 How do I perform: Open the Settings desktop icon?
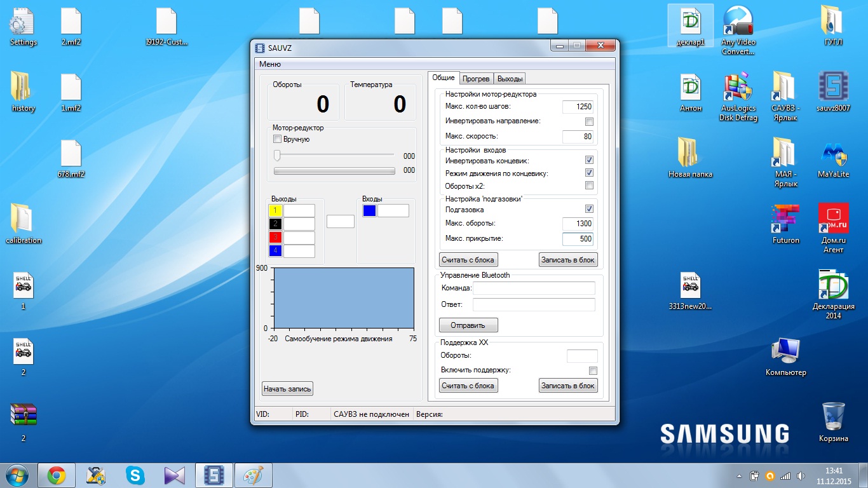pos(24,27)
